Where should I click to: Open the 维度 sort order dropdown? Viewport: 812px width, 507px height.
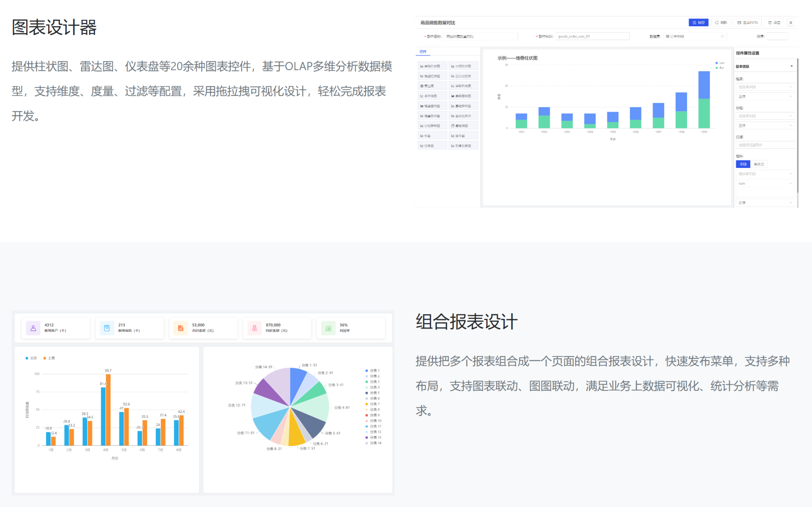coord(765,96)
